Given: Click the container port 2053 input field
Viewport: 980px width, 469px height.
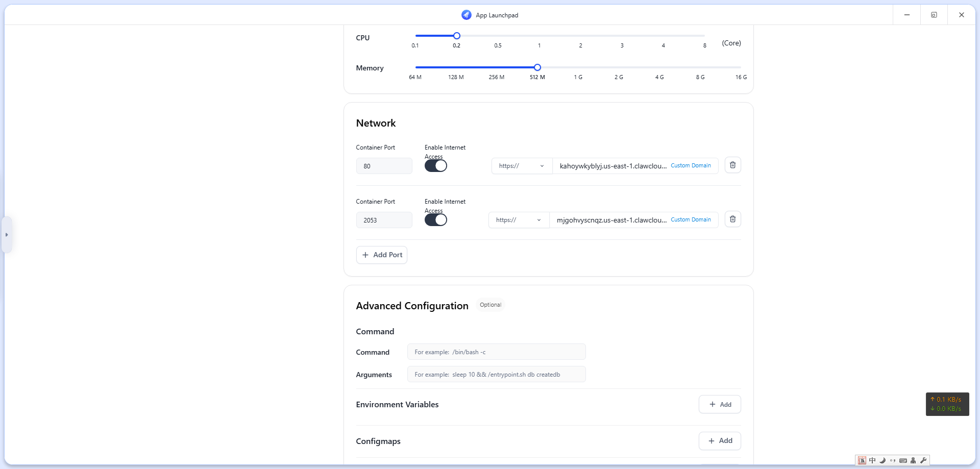Looking at the screenshot, I should 384,220.
